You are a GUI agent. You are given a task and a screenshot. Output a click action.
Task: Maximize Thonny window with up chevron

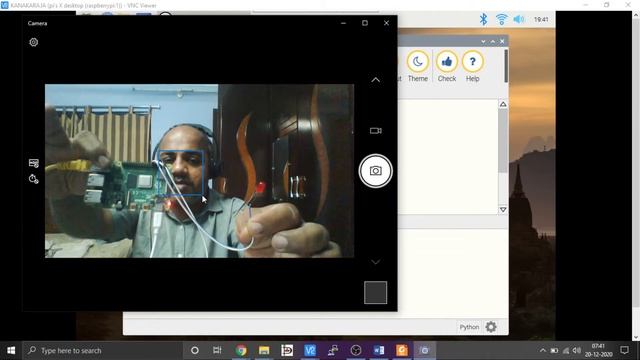(493, 41)
